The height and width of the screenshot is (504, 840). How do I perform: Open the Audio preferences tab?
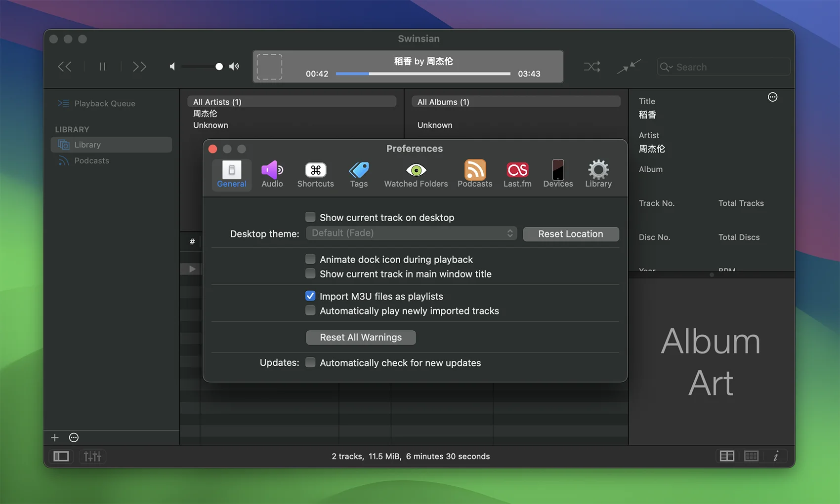[x=272, y=174]
